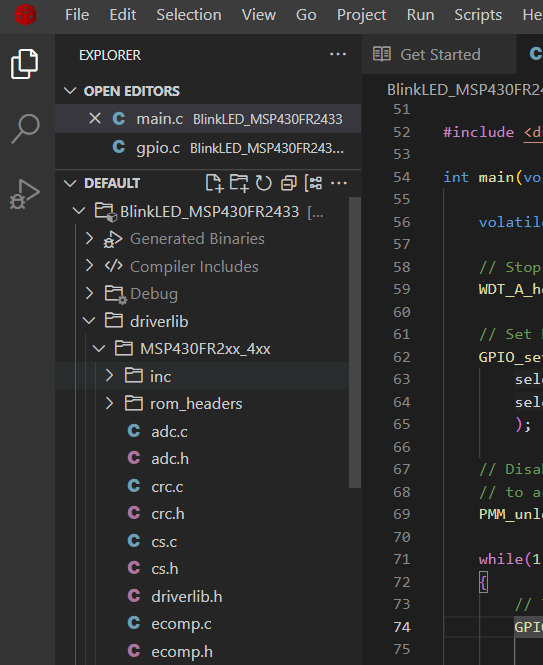Click the bracketed tree icon in DEFAULT header
Image resolution: width=543 pixels, height=665 pixels.
313,183
